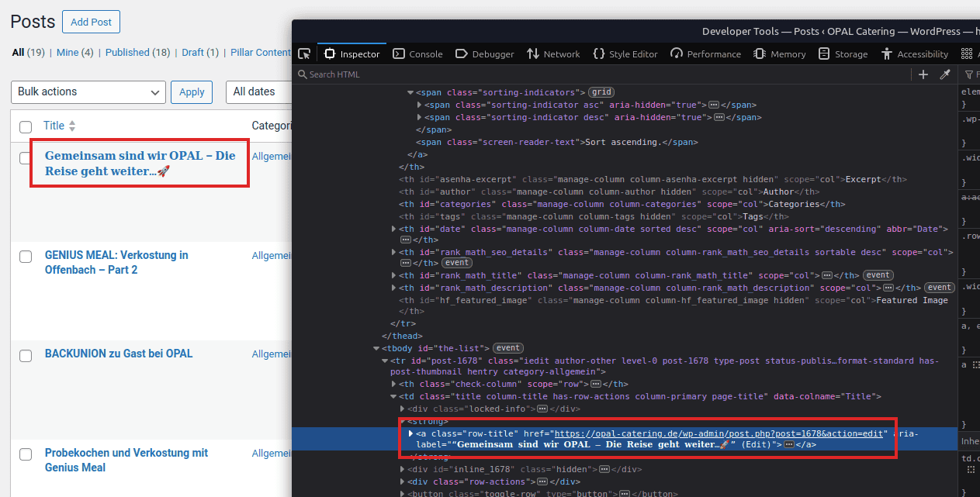The image size is (980, 497).
Task: Open the Network panel
Action: point(553,54)
